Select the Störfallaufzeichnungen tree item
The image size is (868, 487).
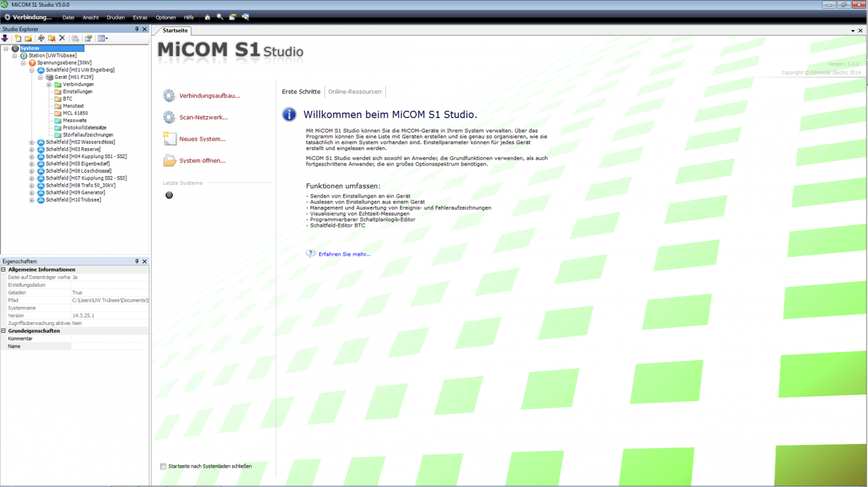[88, 135]
